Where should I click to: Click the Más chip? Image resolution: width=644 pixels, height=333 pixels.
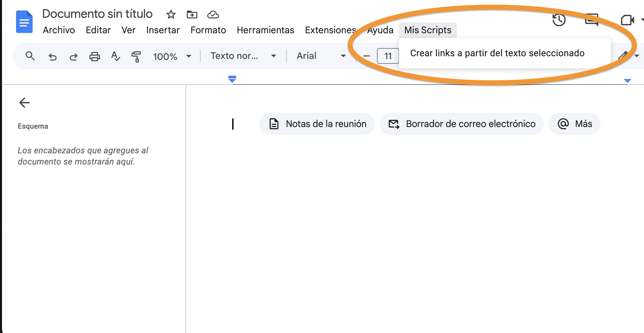574,124
